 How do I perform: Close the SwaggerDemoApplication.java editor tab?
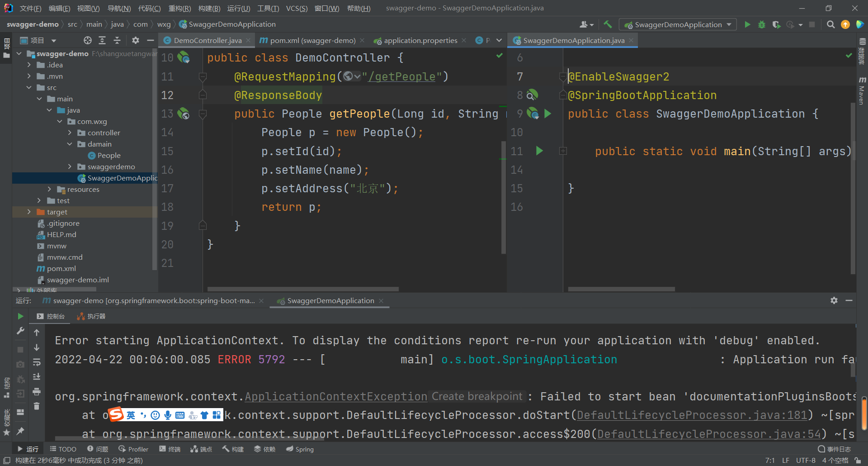pos(631,40)
